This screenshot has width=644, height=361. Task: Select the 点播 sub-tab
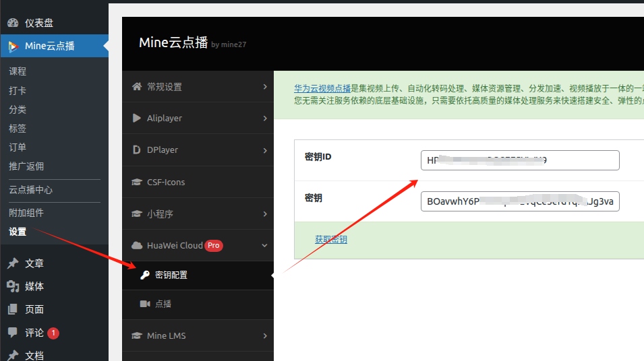198,304
